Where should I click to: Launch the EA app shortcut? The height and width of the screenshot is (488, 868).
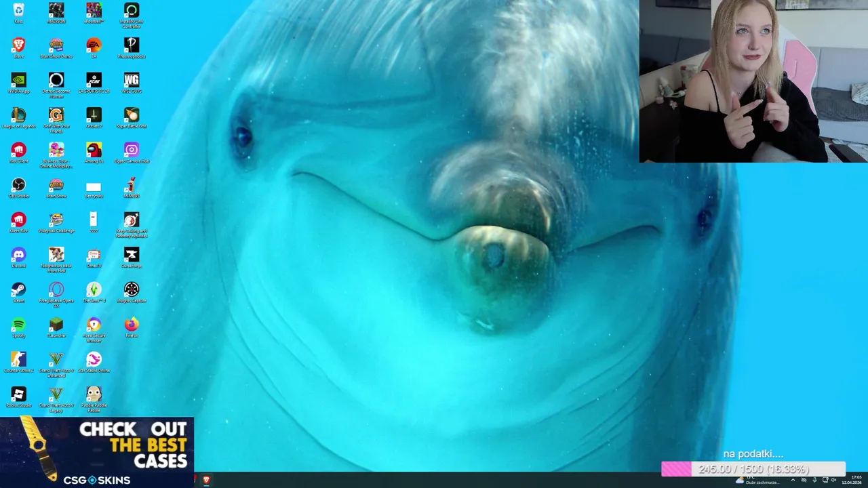coord(94,48)
